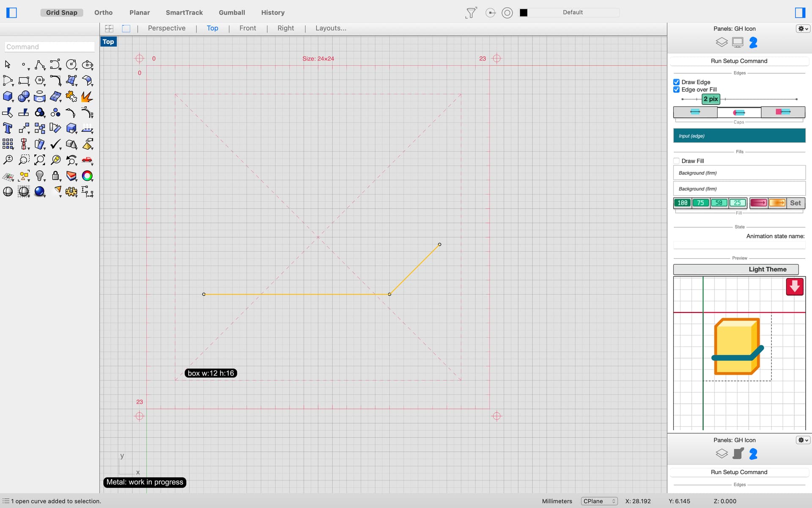Screen dimensions: 812x508
Task: Click the Box solid tool
Action: coord(8,97)
